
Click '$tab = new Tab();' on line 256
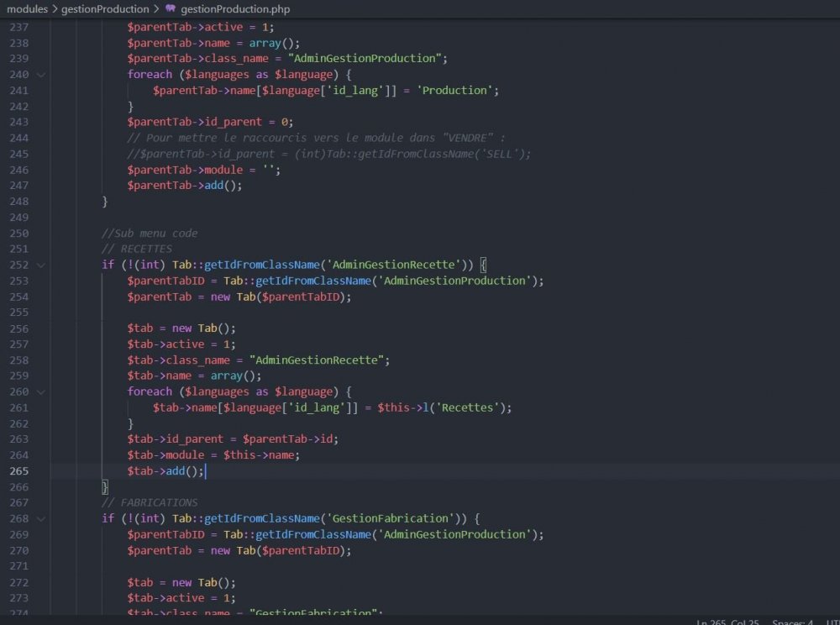coord(181,328)
